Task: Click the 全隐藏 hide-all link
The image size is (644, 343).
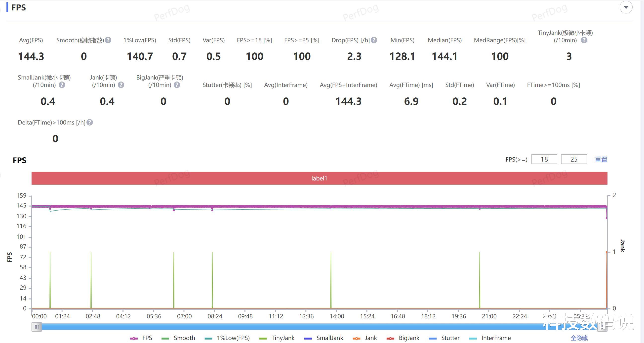Action: click(x=579, y=338)
